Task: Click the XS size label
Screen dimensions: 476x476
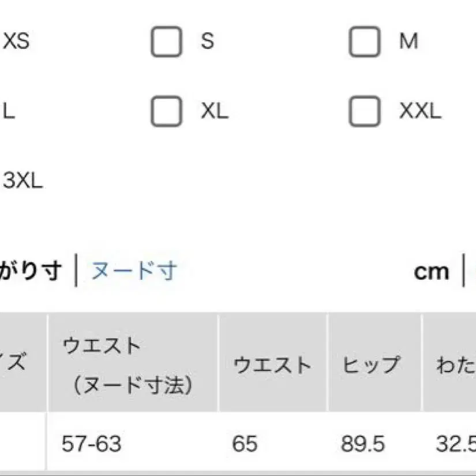Action: [x=16, y=42]
